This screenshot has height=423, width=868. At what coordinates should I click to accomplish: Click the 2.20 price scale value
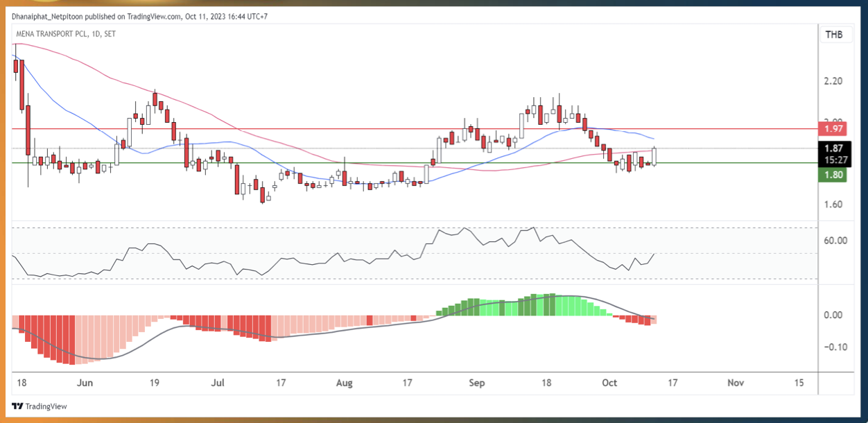(833, 81)
